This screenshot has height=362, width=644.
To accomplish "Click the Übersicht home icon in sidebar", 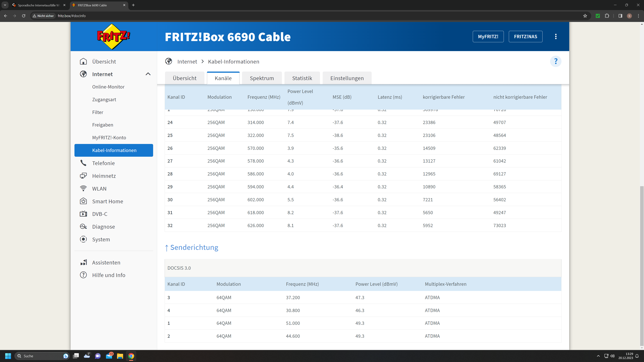I will [x=83, y=62].
